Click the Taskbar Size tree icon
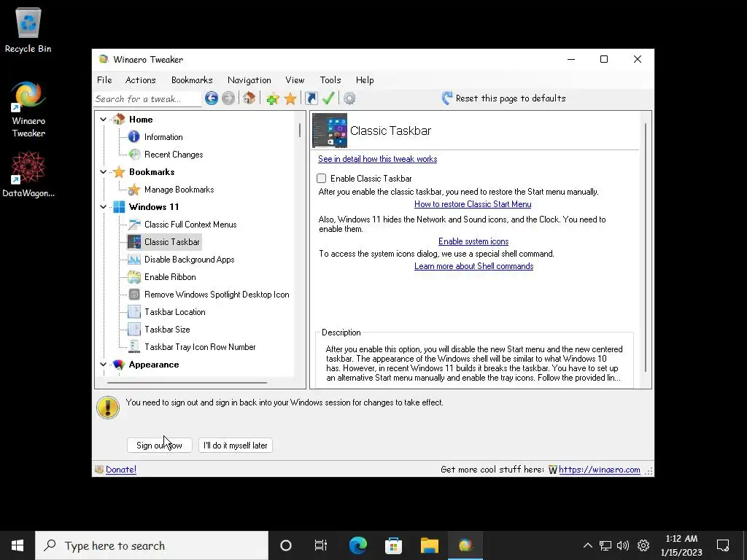The image size is (747, 560). [x=134, y=330]
